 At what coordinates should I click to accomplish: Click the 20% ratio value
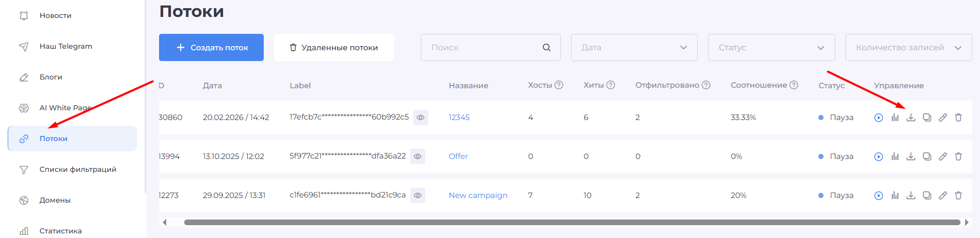click(739, 195)
